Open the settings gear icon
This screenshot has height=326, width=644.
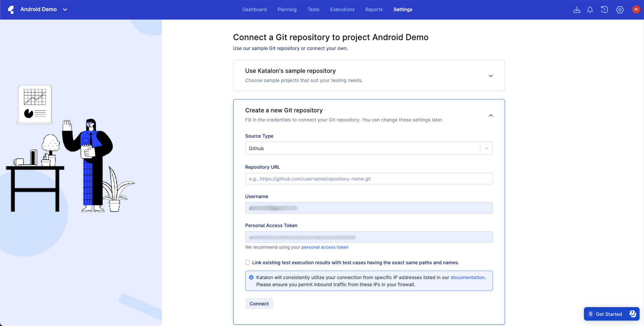pyautogui.click(x=620, y=10)
